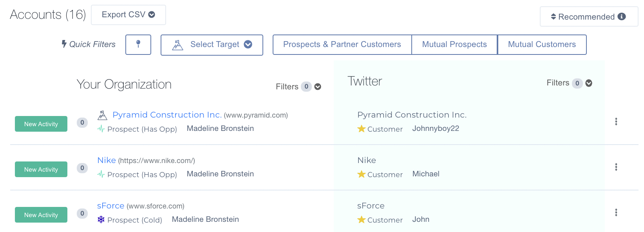Toggle the Mutual Prospects quick filter

tap(454, 45)
